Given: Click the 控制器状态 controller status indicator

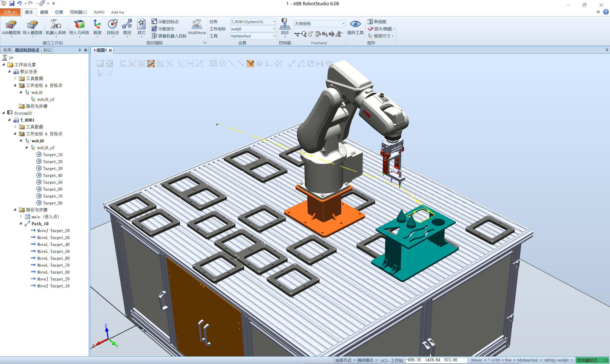Looking at the screenshot, I should tap(592, 360).
